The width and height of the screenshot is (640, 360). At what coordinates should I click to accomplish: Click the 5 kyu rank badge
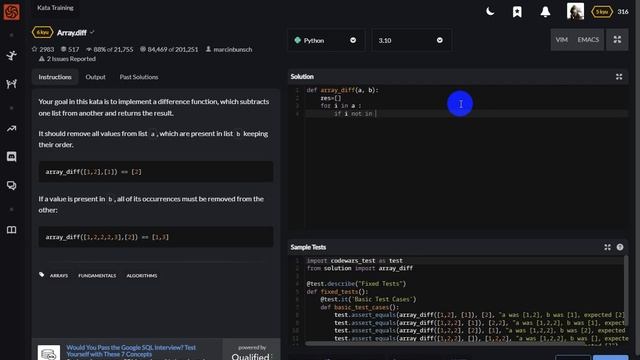coord(602,12)
